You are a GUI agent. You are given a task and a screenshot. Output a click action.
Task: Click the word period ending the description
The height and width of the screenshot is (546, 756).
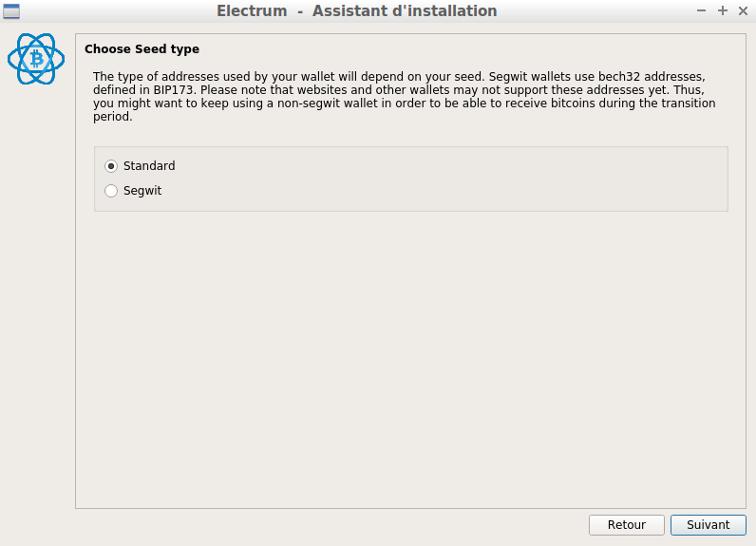pos(111,117)
